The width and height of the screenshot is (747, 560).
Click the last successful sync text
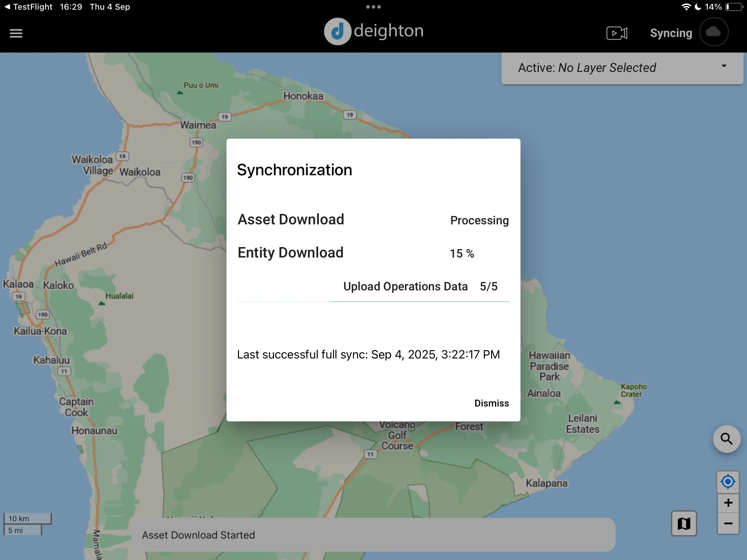click(368, 355)
